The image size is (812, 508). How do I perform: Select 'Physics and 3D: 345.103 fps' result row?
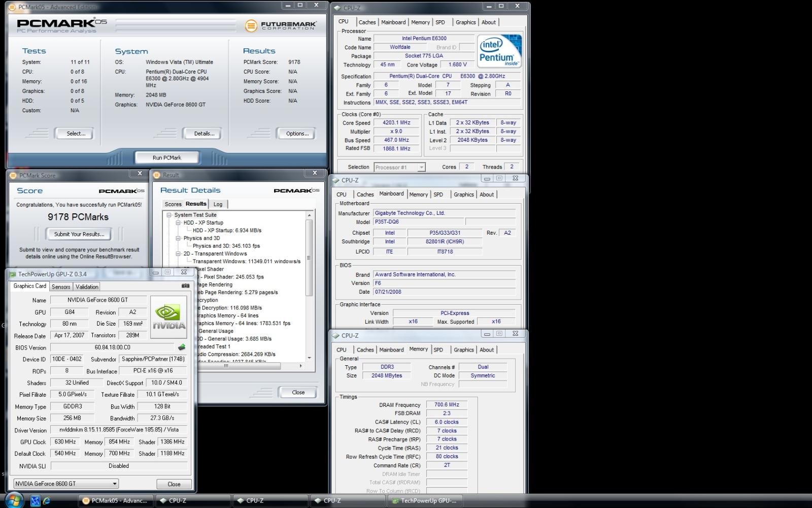pyautogui.click(x=226, y=246)
